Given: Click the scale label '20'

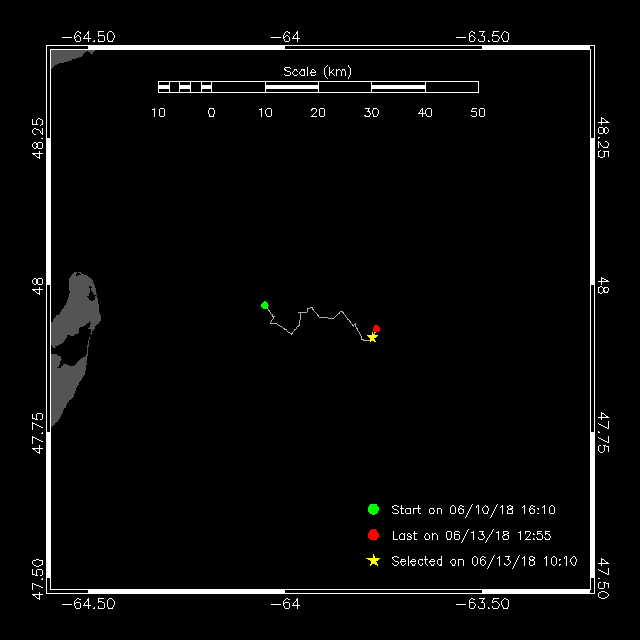Looking at the screenshot, I should (318, 113).
